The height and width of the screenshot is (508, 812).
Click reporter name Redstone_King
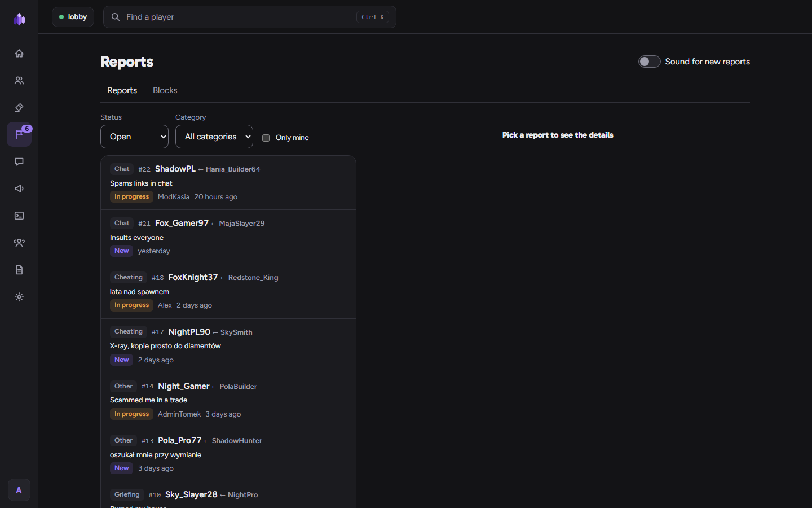[x=253, y=278]
